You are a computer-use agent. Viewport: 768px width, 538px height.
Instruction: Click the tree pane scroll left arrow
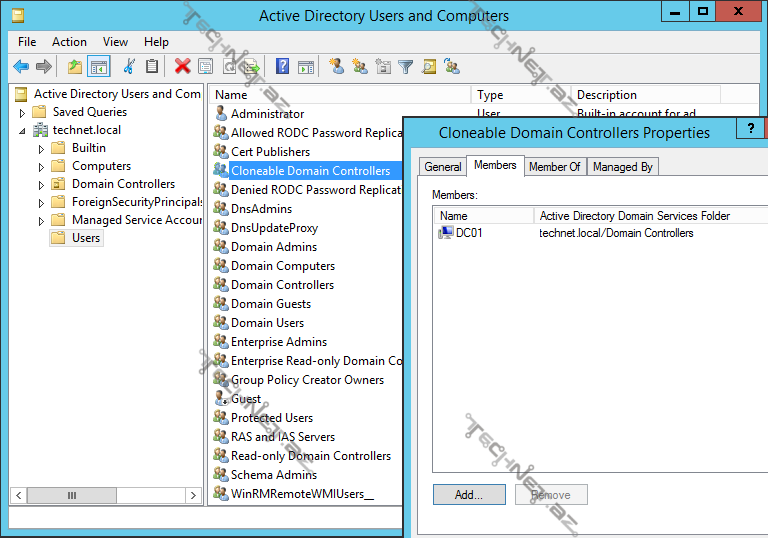[19, 495]
